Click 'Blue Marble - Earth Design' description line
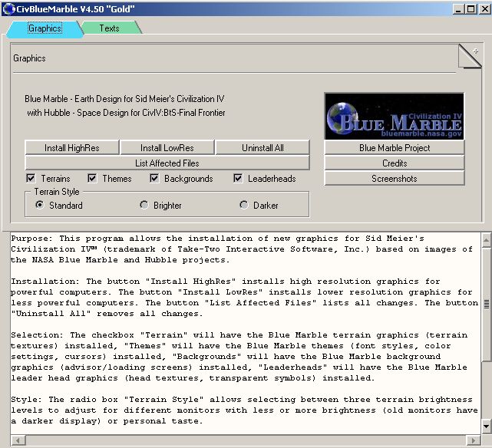Screen dimensions: 492x448 coord(124,99)
